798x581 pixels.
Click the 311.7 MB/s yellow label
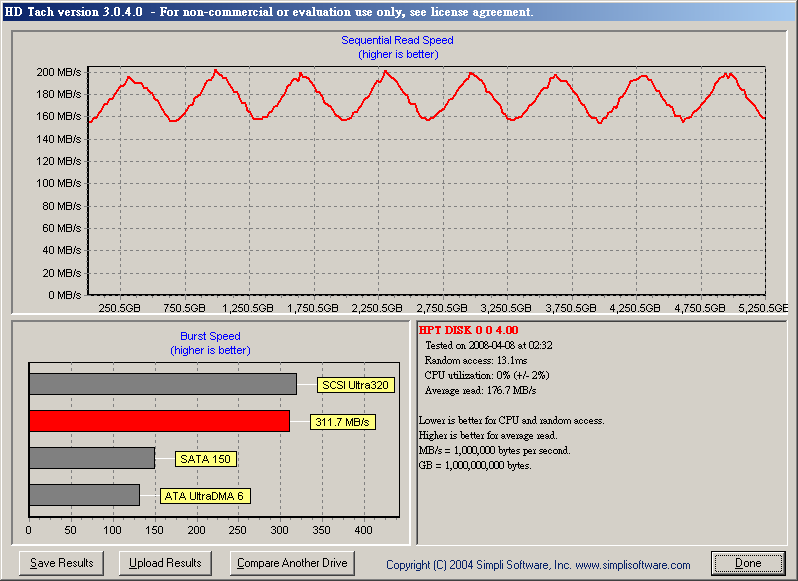pos(343,422)
